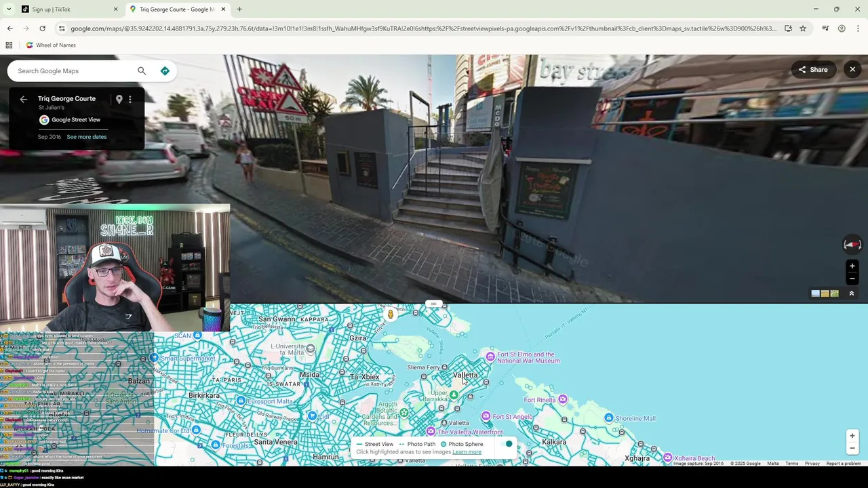Screen dimensions: 868x488
Task: Click the search magnifier icon in Google Maps
Action: [x=142, y=70]
